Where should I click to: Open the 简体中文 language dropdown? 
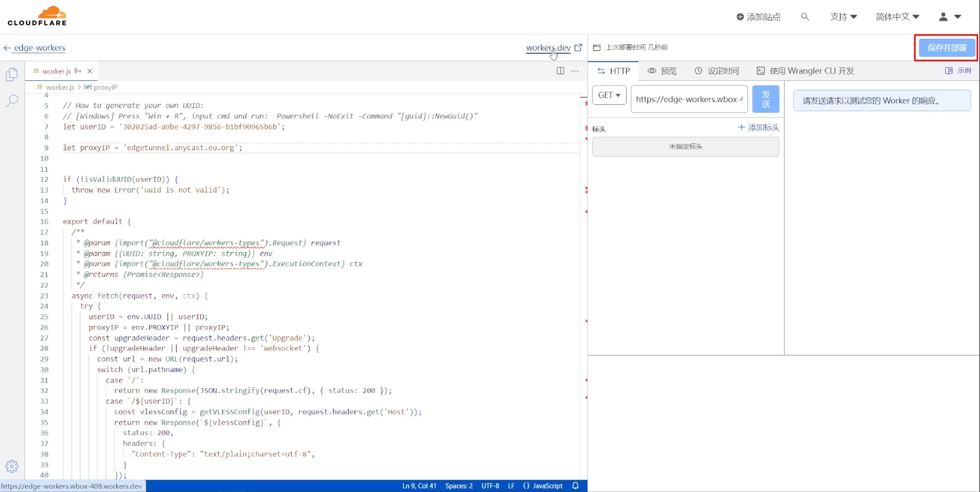tap(898, 17)
